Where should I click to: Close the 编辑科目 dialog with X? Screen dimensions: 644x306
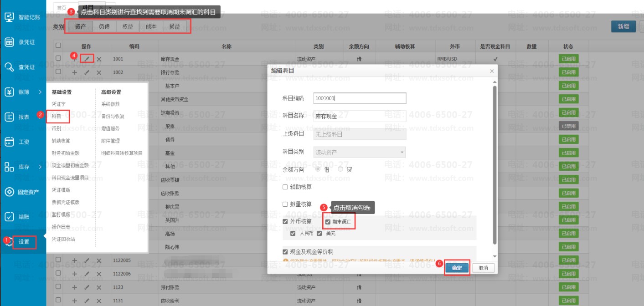(491, 71)
